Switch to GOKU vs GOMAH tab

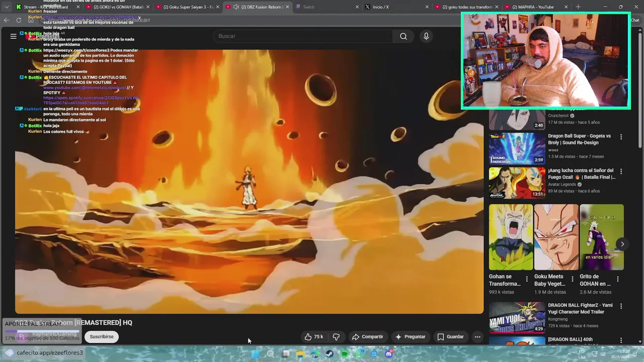pyautogui.click(x=118, y=7)
